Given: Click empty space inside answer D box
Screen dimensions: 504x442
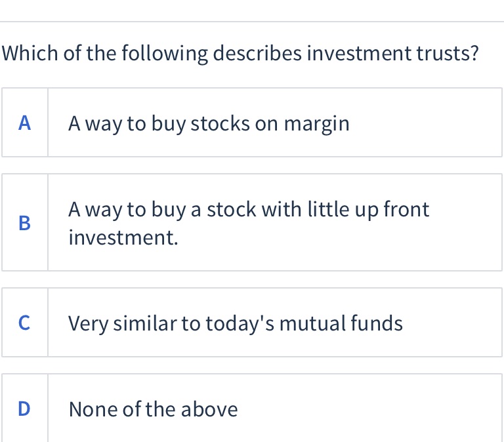Looking at the screenshot, I should (369, 409).
